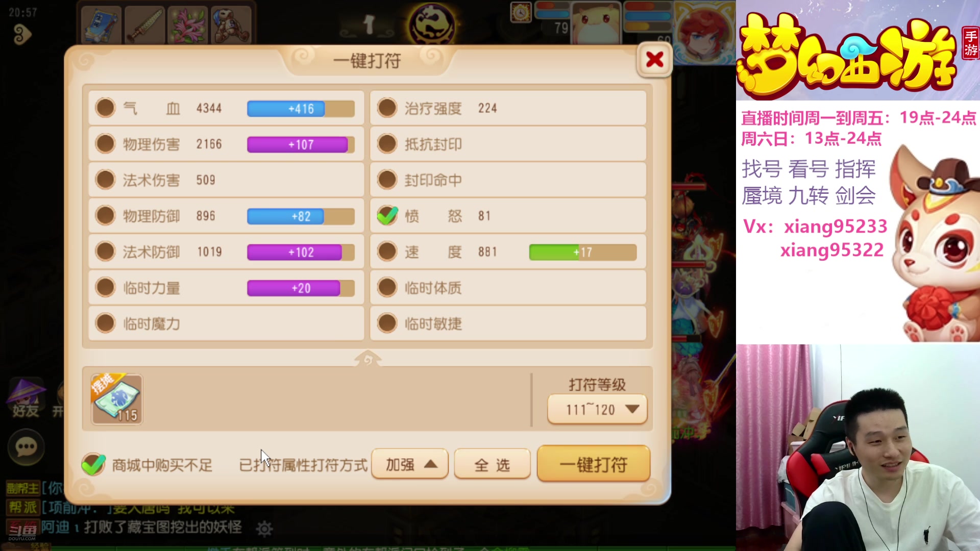
Task: Collapse the panel using center arrow
Action: click(x=367, y=359)
